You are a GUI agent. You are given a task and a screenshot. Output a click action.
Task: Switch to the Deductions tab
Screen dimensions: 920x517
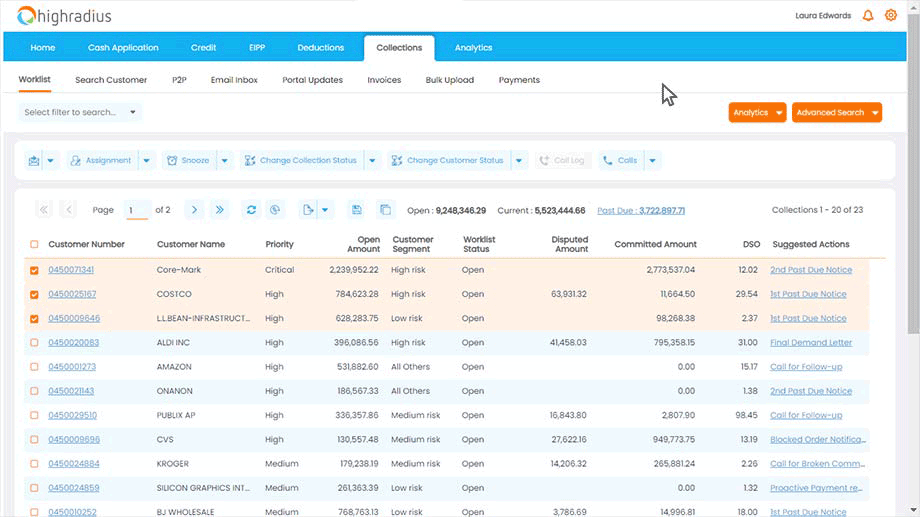click(320, 48)
